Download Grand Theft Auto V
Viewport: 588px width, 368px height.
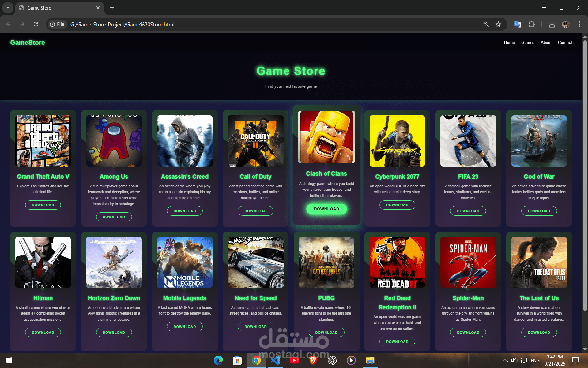[x=43, y=205]
